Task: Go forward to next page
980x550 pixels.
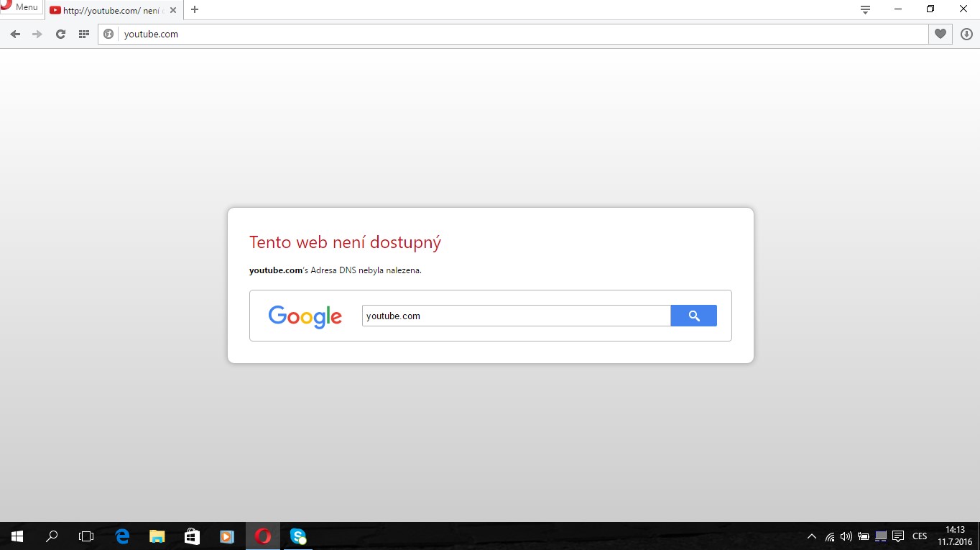Action: 37,34
